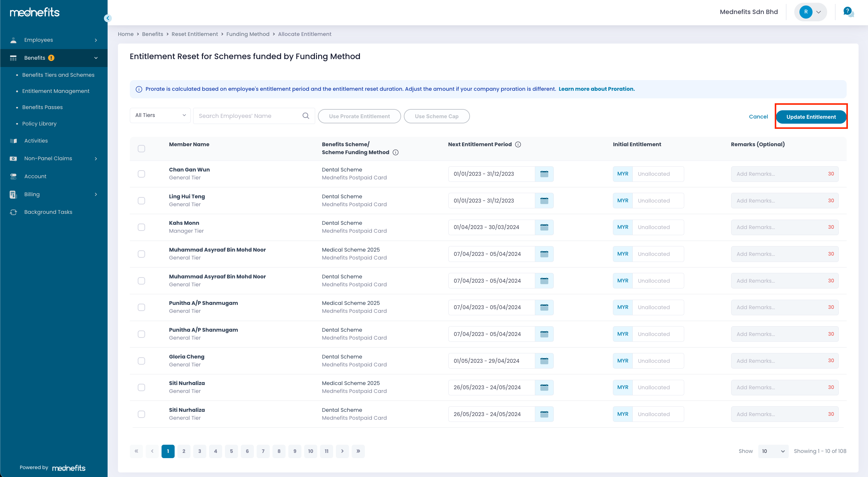Open the All Tiers dropdown
This screenshot has width=868, height=477.
point(160,115)
